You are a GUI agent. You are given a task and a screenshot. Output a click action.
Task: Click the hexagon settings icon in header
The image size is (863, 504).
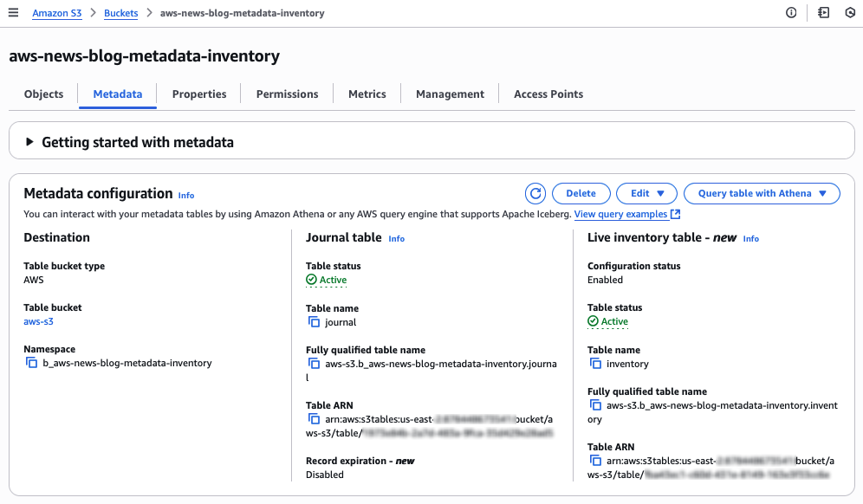tap(850, 13)
